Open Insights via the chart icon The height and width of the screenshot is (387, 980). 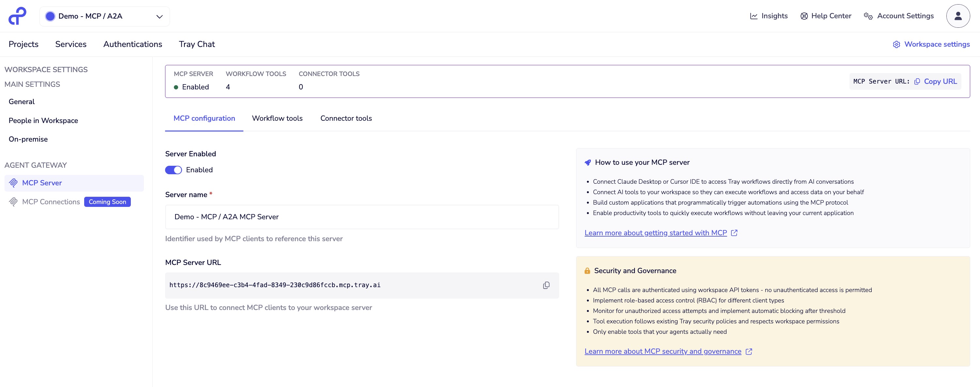tap(754, 16)
